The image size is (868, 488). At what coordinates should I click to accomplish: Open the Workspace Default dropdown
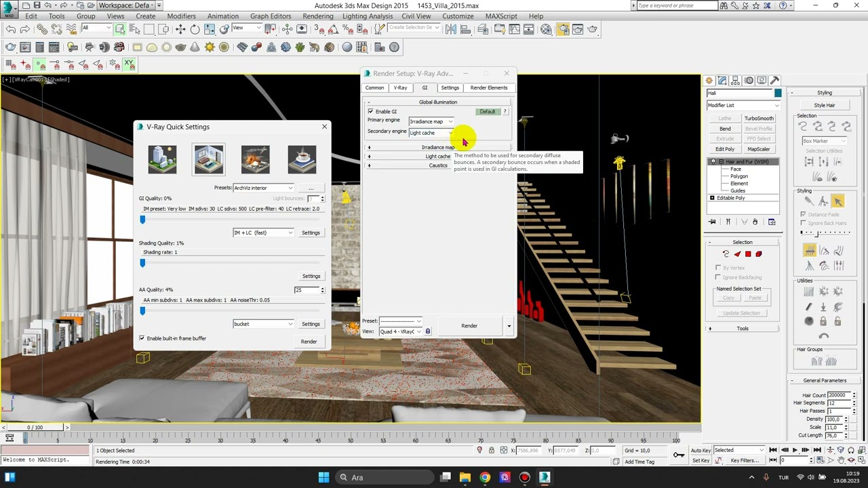[x=125, y=5]
